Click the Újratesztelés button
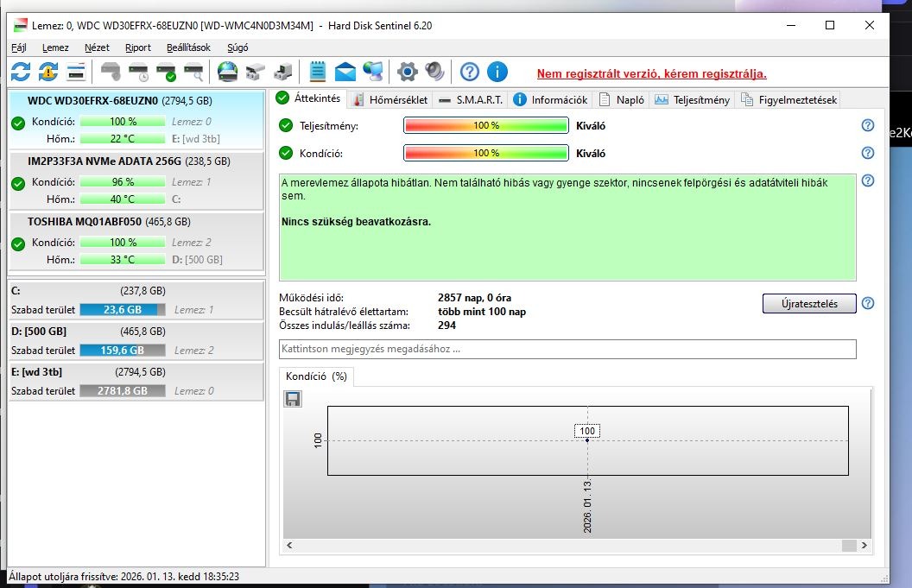 [809, 304]
